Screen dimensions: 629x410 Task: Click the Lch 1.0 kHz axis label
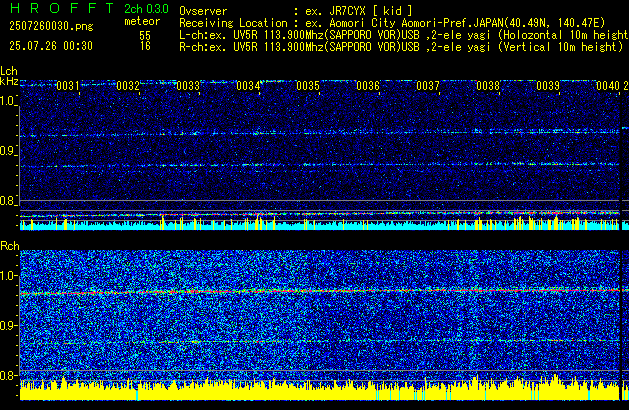pos(8,101)
